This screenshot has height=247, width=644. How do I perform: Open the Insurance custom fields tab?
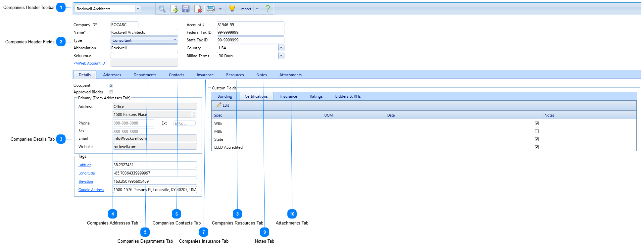pos(289,96)
